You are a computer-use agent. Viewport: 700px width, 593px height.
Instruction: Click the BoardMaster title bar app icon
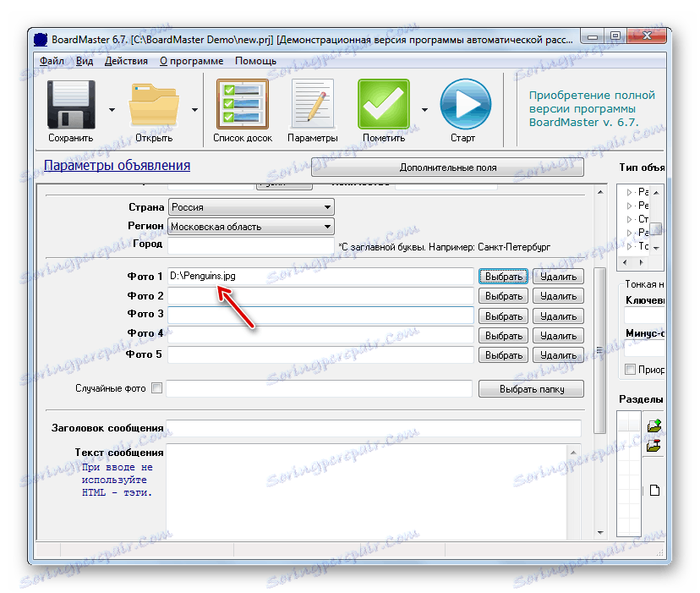(41, 39)
